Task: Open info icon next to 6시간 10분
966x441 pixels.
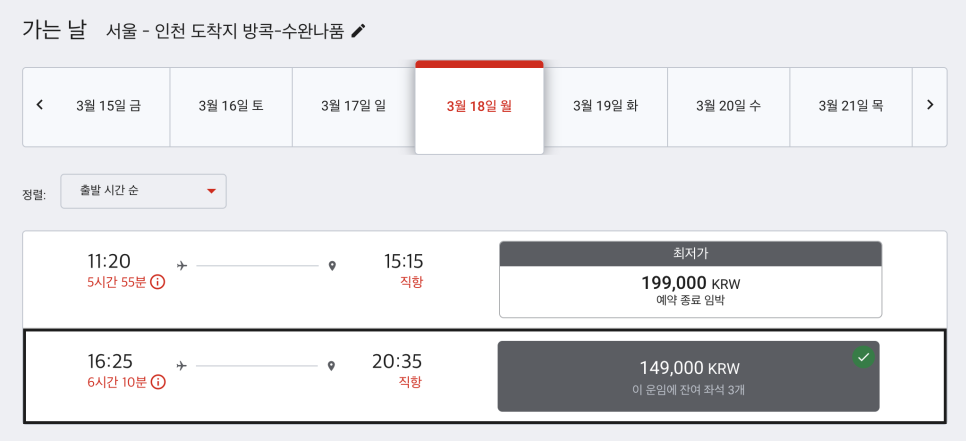Action: 158,382
